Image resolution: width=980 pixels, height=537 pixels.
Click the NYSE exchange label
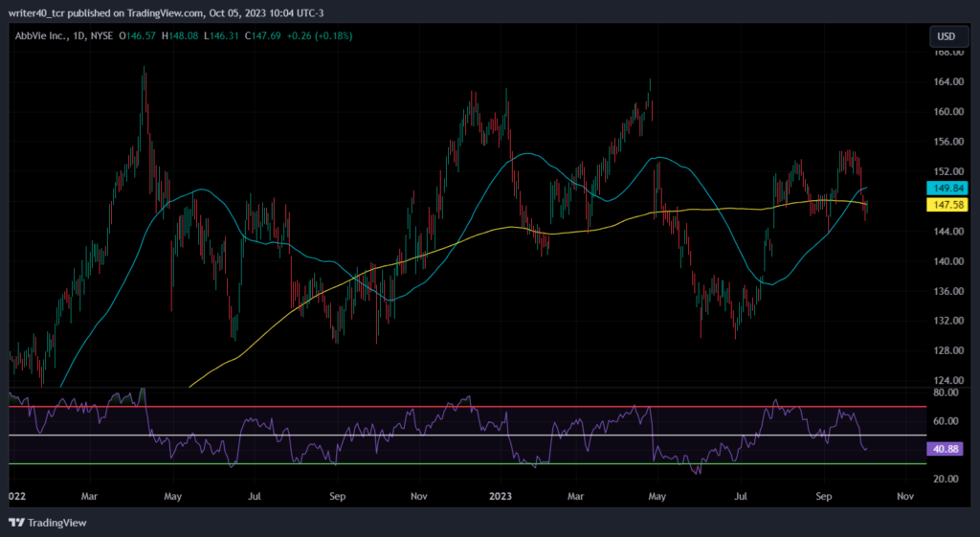101,36
